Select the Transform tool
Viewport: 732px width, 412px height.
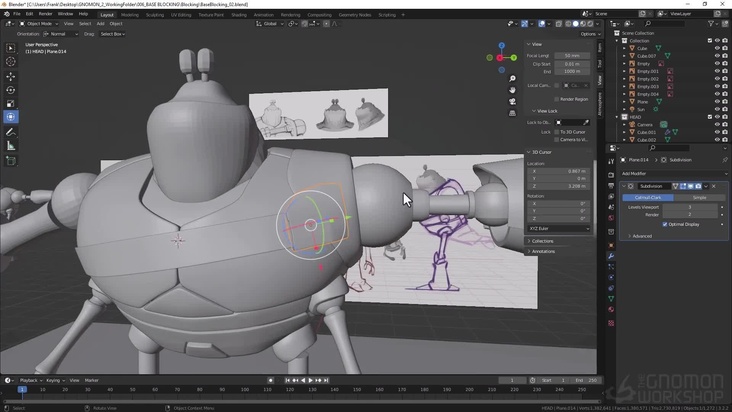pyautogui.click(x=10, y=117)
